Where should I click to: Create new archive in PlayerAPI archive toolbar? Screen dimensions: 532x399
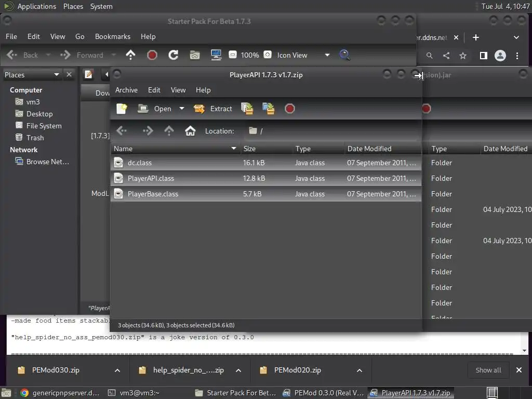(122, 109)
